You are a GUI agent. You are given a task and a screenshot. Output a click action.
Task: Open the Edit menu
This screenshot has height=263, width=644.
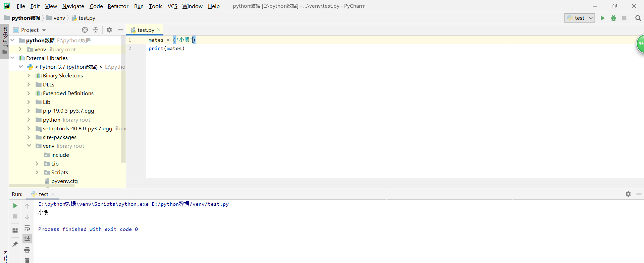[35, 6]
